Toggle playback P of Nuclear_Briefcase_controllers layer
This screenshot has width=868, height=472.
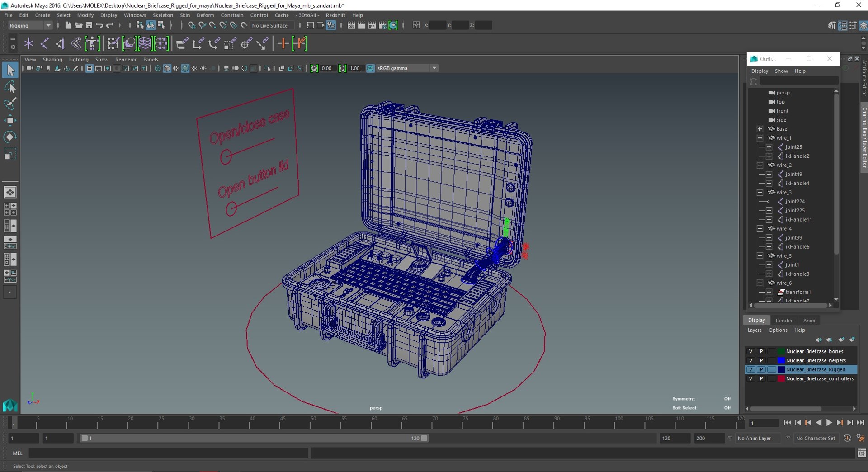[x=761, y=378]
